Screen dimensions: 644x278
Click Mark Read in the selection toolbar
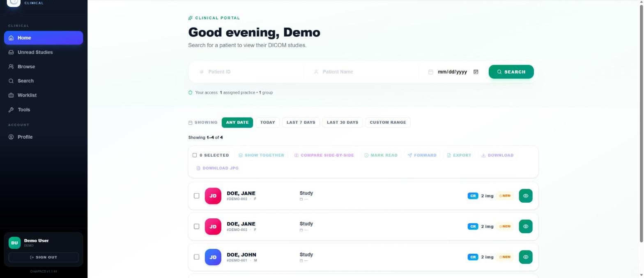click(381, 155)
